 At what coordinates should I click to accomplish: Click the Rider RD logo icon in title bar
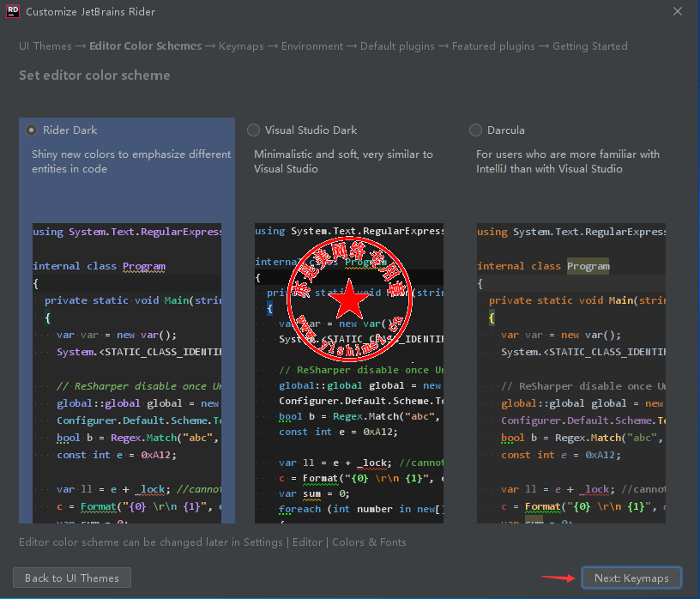point(13,12)
